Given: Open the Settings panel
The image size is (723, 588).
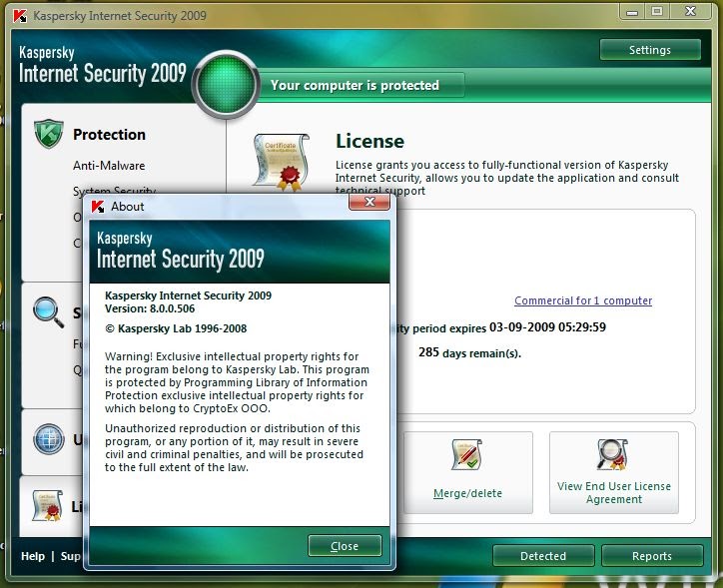Looking at the screenshot, I should 650,50.
